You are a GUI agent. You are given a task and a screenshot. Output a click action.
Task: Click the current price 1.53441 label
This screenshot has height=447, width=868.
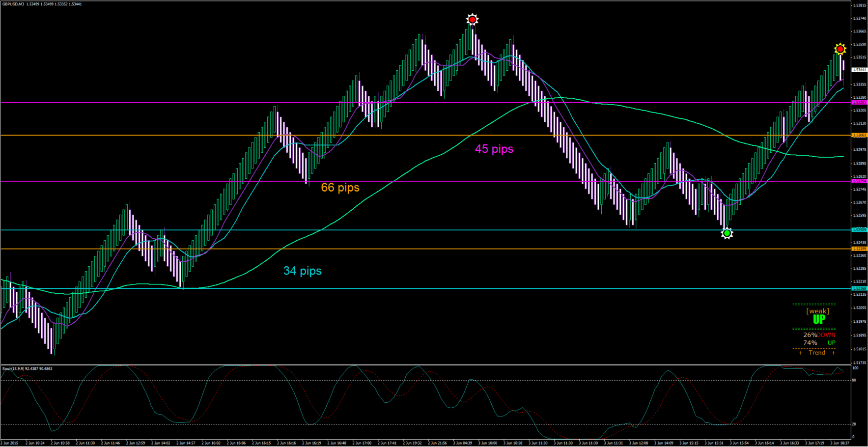[x=859, y=70]
